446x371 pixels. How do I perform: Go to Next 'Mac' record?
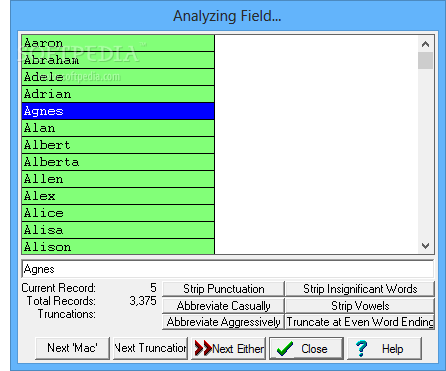point(72,348)
